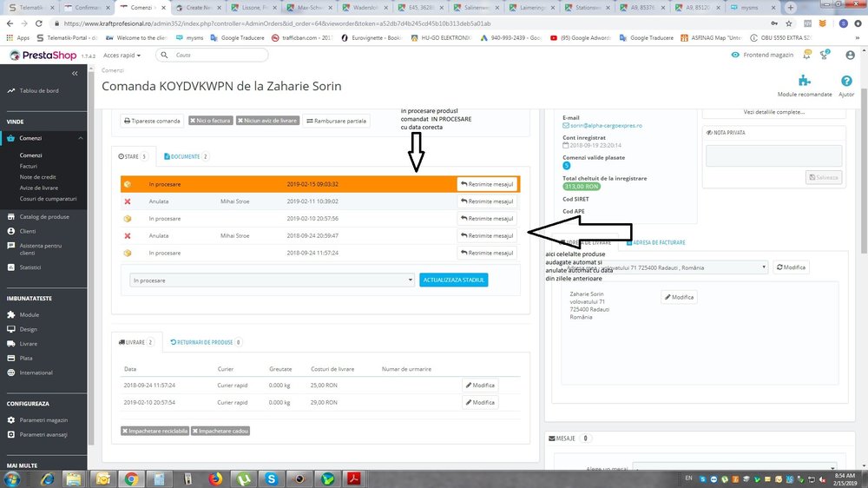Viewport: 868px width, 488px height.
Task: Open Tablou de bord dashboard
Action: [39, 90]
